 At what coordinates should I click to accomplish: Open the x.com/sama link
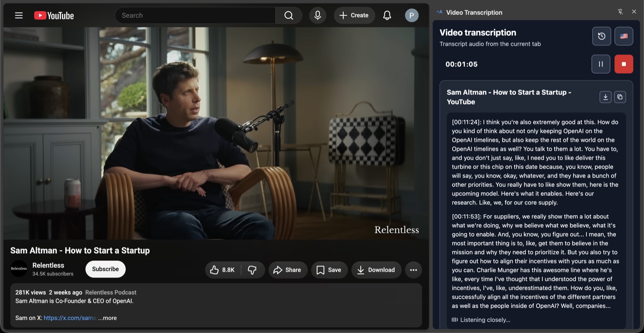[70, 318]
